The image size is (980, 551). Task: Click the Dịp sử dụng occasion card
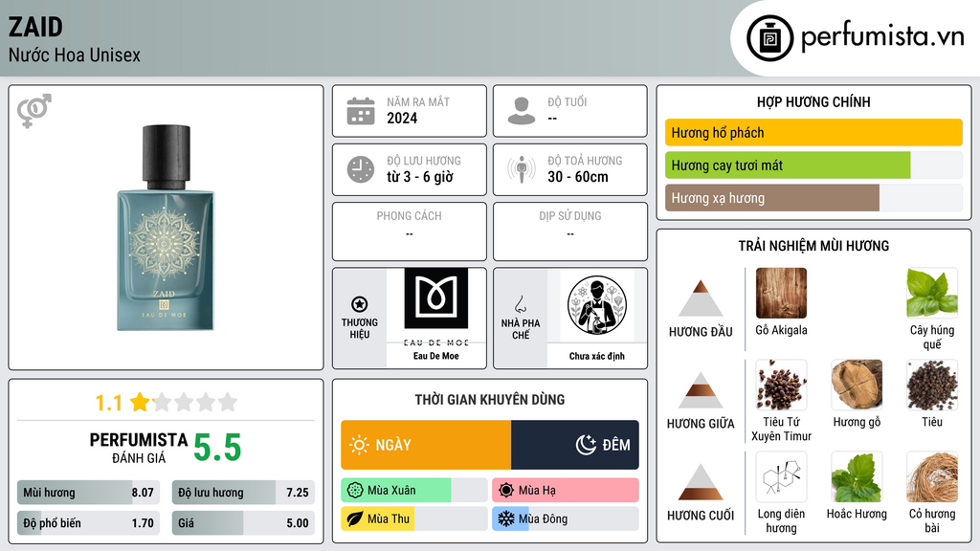point(570,231)
